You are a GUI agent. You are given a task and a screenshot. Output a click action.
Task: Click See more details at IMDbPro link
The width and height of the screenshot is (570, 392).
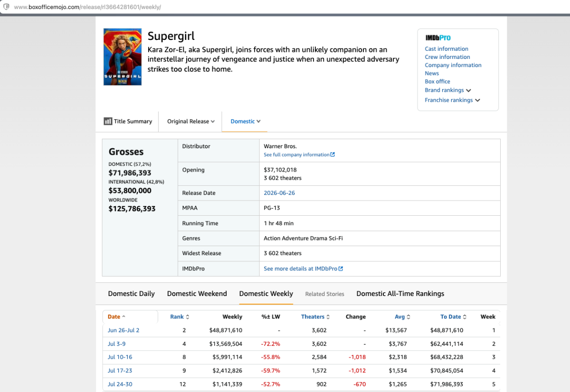(x=301, y=269)
